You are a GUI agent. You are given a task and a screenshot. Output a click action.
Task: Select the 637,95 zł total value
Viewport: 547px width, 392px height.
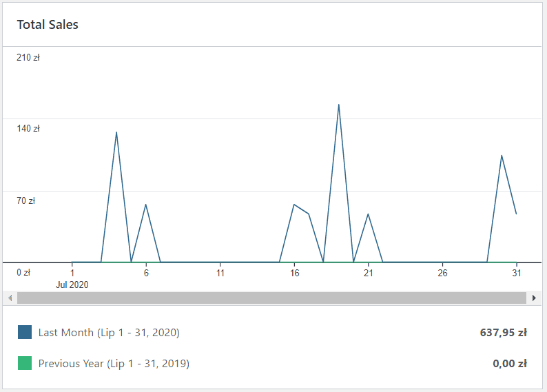tap(503, 333)
